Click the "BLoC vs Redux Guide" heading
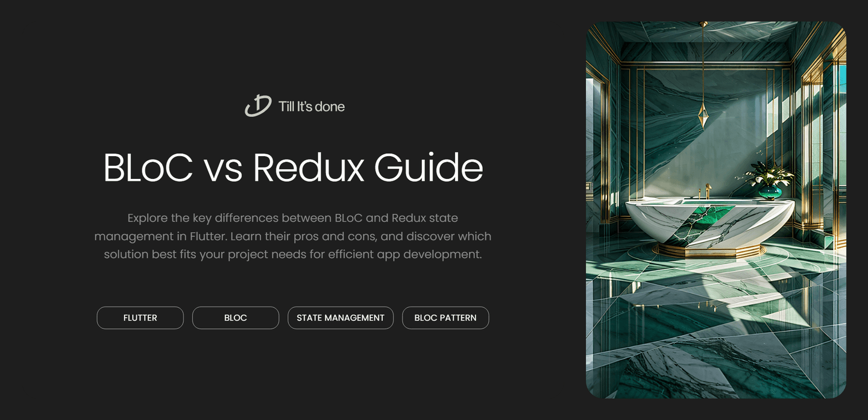 click(x=293, y=168)
